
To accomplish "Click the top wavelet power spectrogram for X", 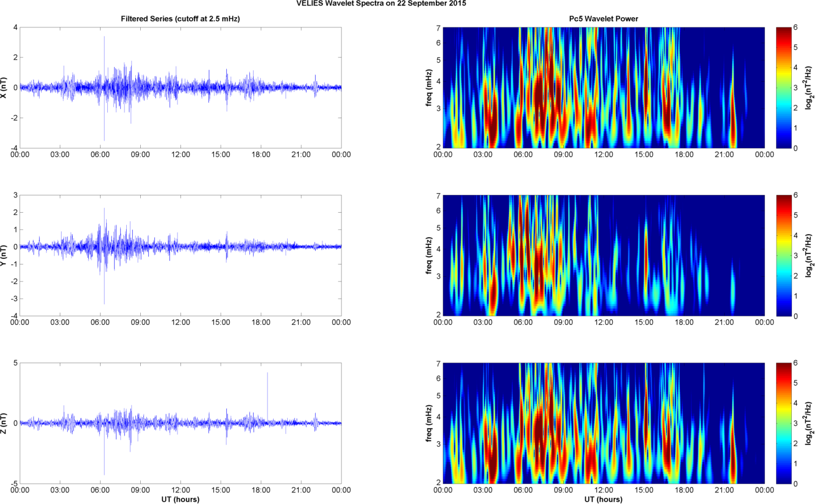I will pyautogui.click(x=603, y=87).
